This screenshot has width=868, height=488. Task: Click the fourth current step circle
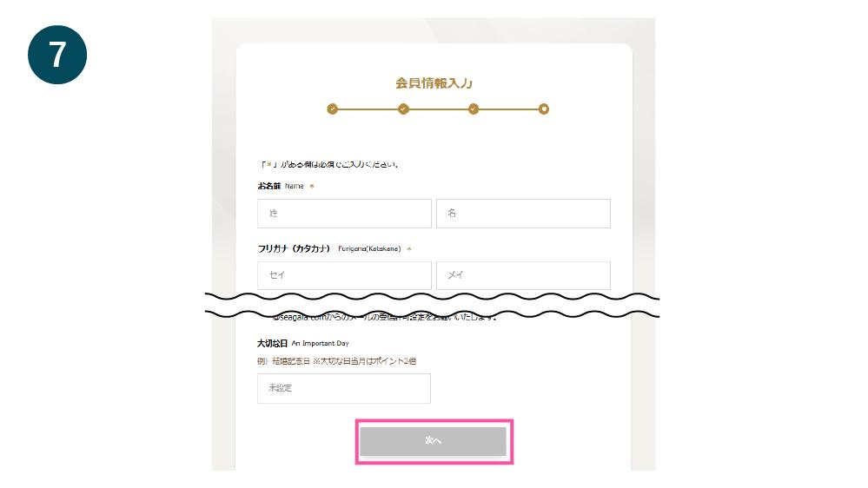tap(544, 109)
